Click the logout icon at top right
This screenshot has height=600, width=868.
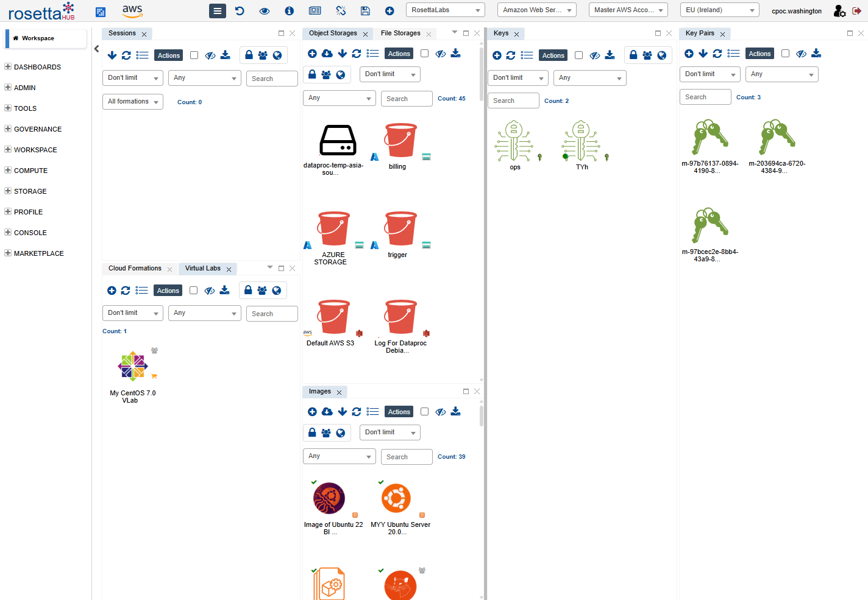tap(856, 10)
